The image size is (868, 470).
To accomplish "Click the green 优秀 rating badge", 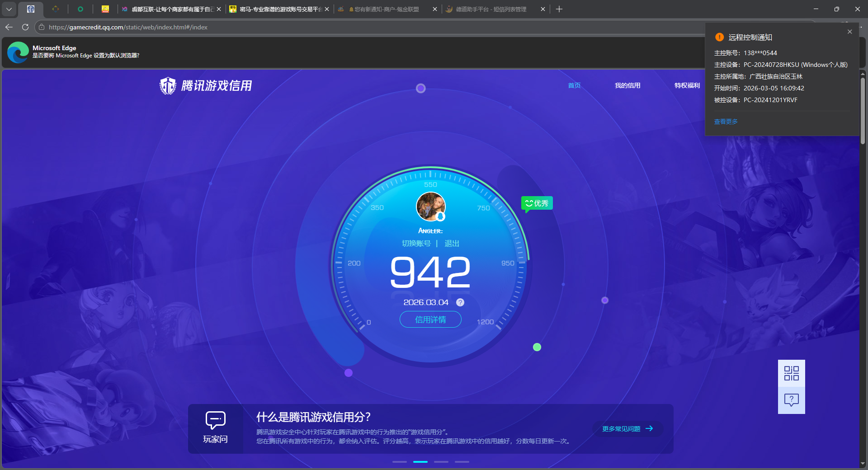I will (x=537, y=203).
